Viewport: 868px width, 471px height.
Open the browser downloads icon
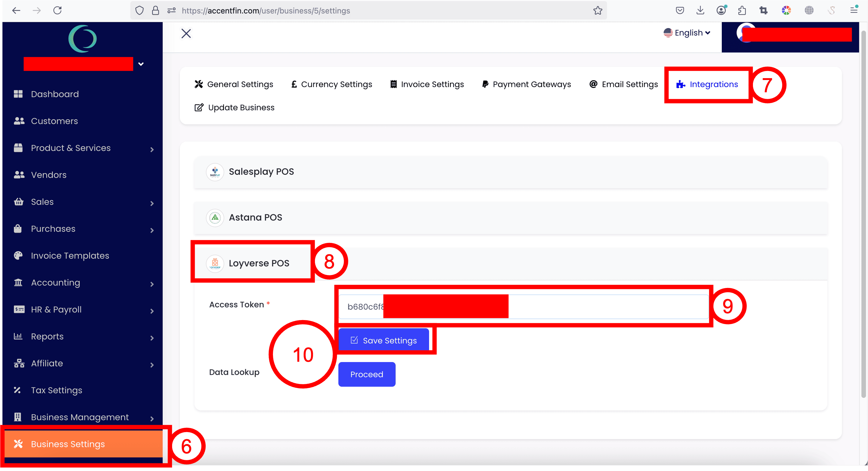[x=700, y=11]
